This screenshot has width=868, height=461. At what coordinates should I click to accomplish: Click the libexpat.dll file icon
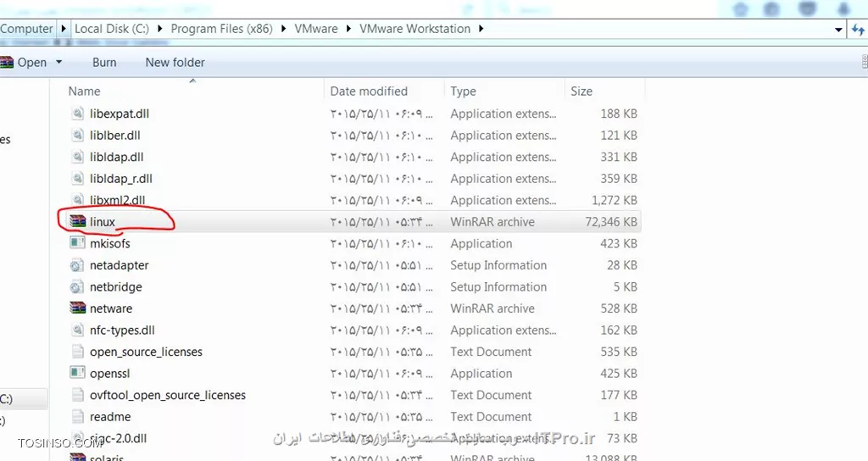(x=77, y=114)
